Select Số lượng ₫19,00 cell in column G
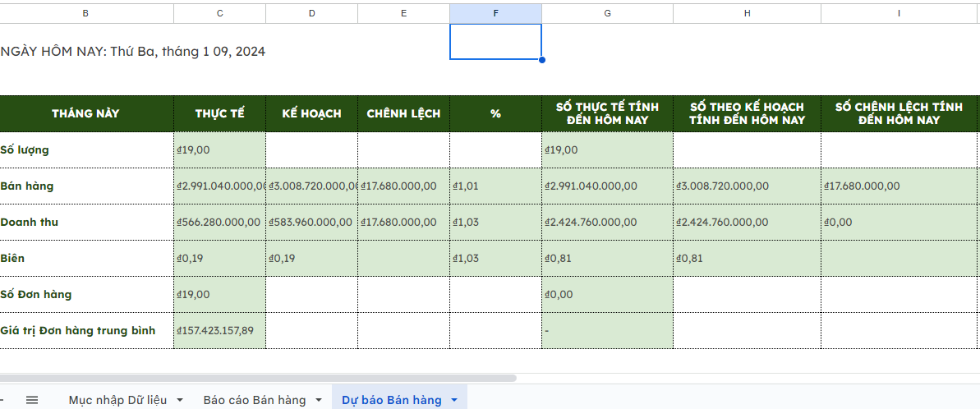This screenshot has height=409, width=980. tap(608, 149)
